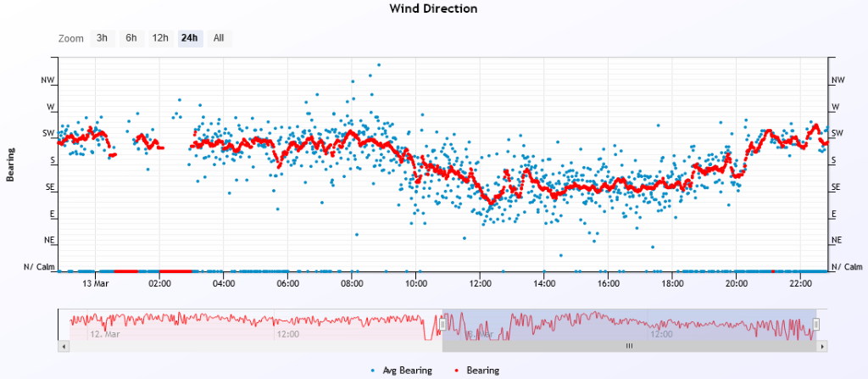Click the left N/ Calm axis label
The width and height of the screenshot is (868, 379).
39,267
